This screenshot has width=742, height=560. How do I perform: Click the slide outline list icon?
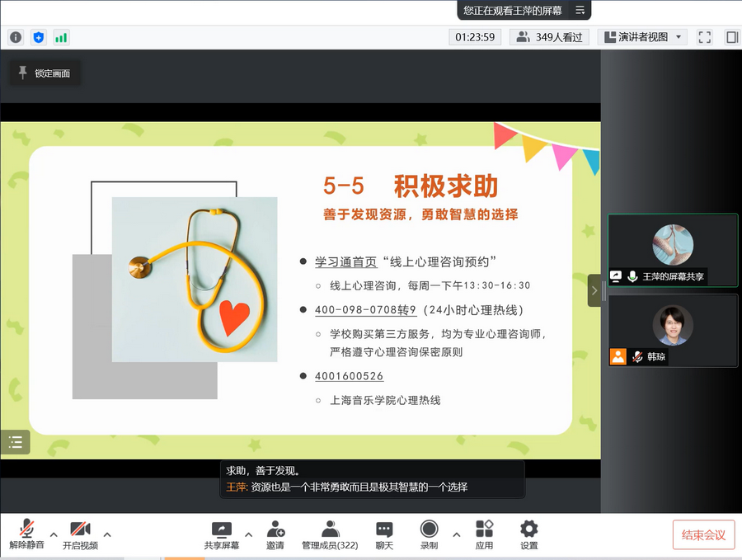coord(15,442)
